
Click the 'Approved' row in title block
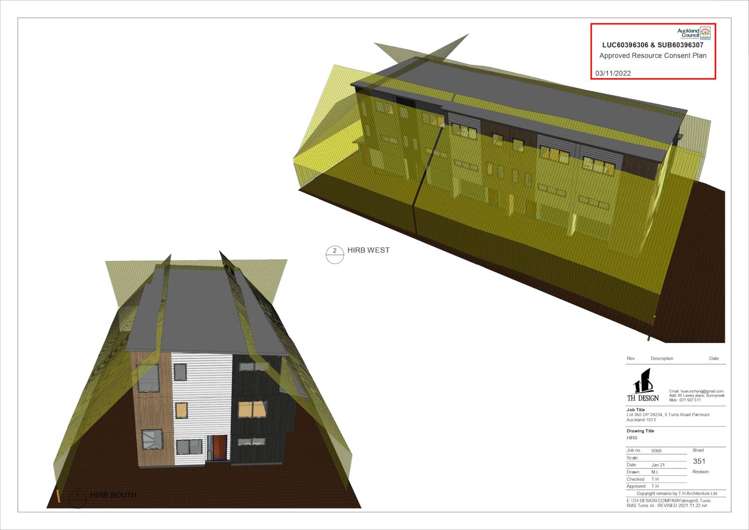point(656,486)
